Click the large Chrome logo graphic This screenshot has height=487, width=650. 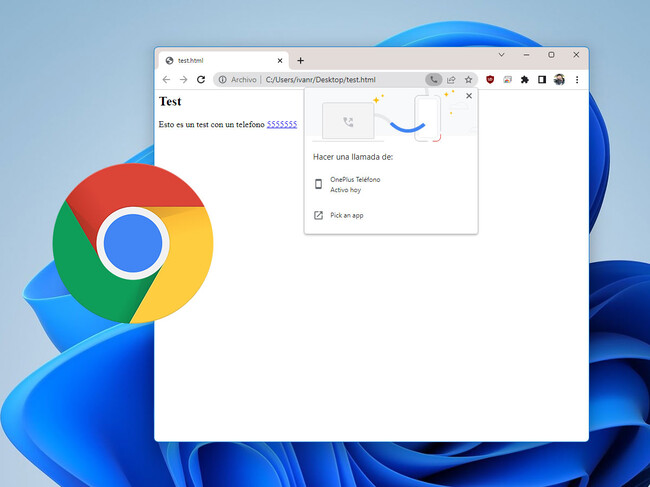pos(133,243)
